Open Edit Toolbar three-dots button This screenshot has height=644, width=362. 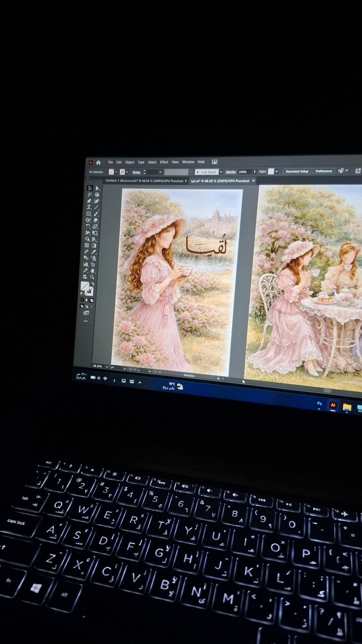click(86, 321)
